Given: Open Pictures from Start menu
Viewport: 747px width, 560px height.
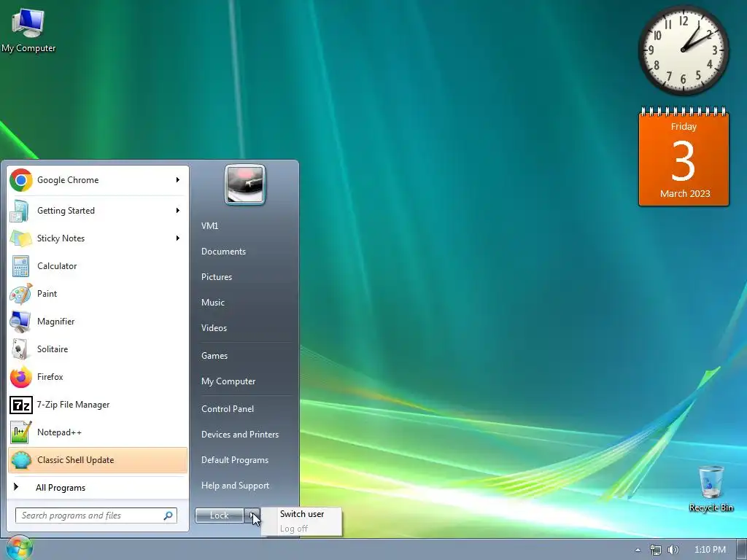Looking at the screenshot, I should coord(217,277).
